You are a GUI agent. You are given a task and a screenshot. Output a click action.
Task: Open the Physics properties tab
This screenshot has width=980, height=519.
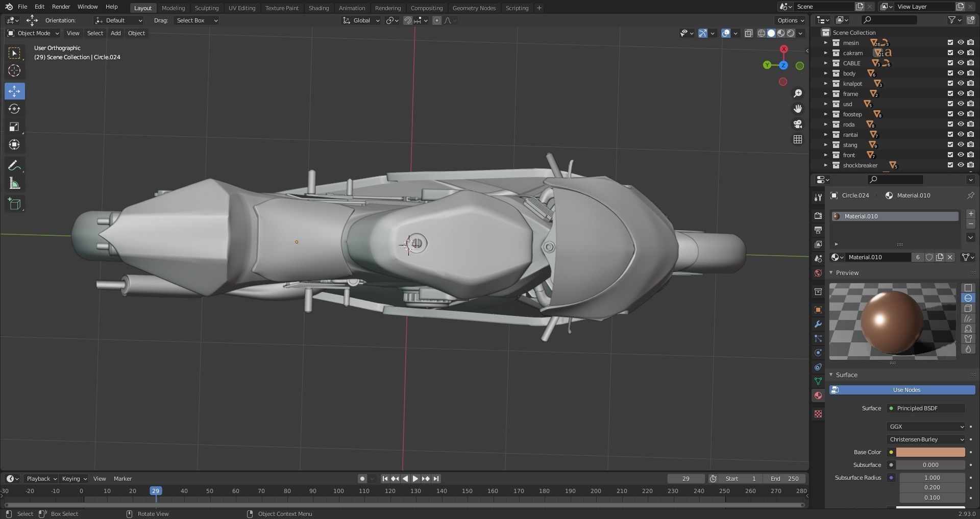coord(818,353)
